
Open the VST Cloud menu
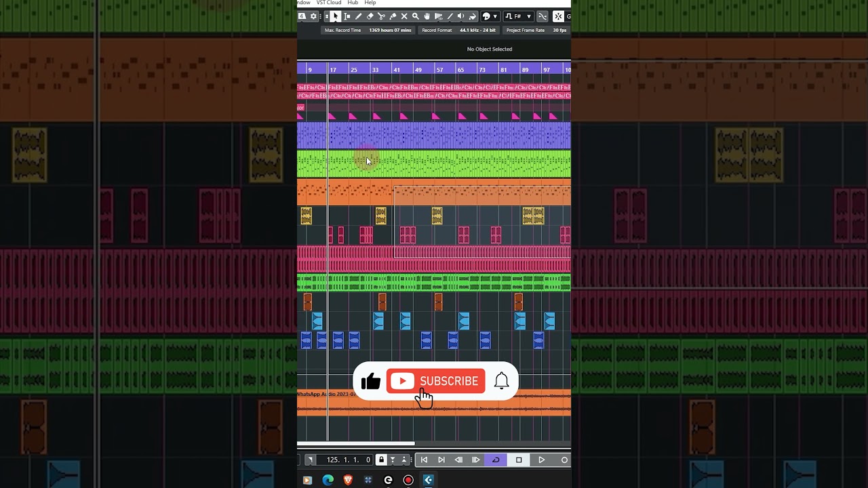(329, 3)
